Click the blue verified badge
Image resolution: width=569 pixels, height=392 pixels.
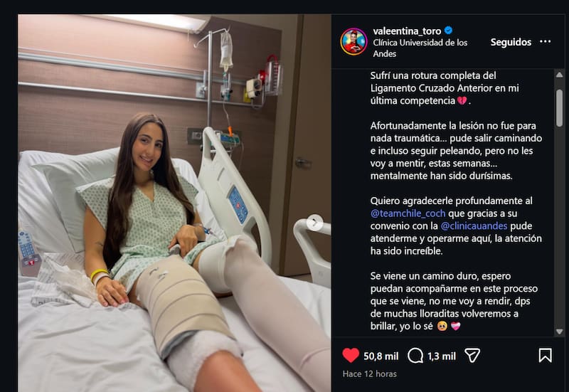pyautogui.click(x=449, y=31)
